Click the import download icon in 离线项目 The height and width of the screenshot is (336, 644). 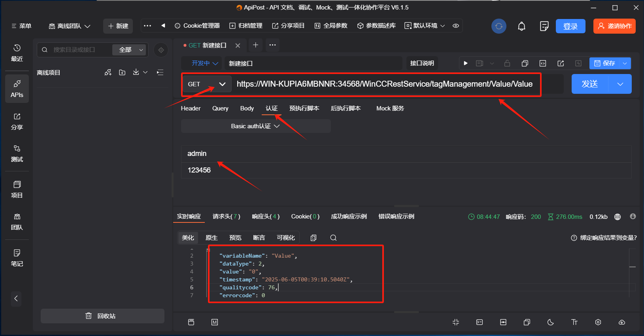[136, 72]
